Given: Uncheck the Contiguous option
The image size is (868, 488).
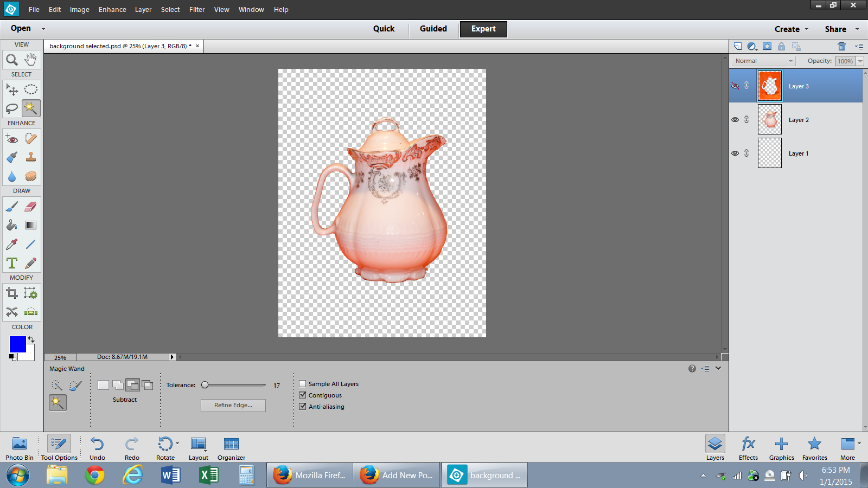Looking at the screenshot, I should 303,395.
